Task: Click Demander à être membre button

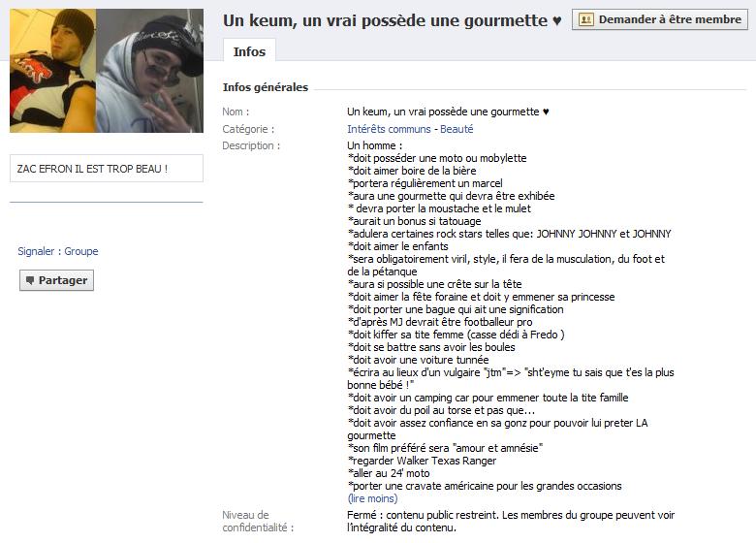Action: [660, 19]
